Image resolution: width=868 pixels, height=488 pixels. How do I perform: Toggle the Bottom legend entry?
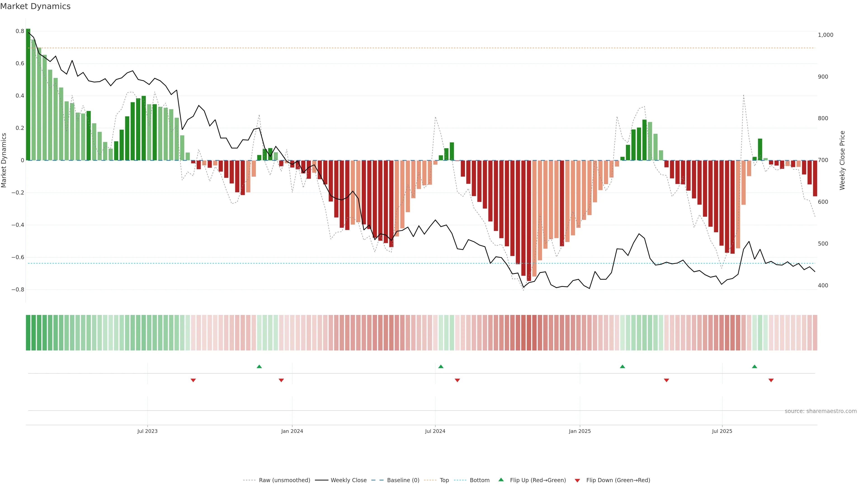coord(479,480)
